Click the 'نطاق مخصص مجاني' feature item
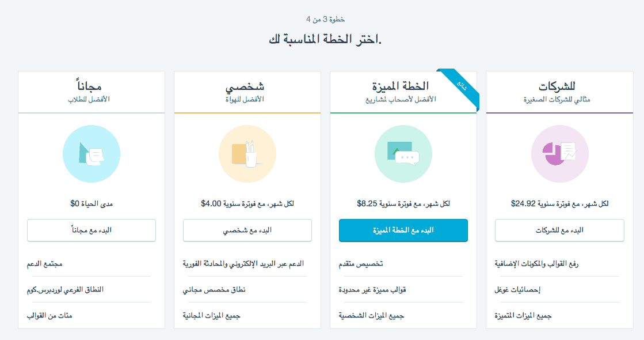The width and height of the screenshot is (644, 340). [x=214, y=290]
